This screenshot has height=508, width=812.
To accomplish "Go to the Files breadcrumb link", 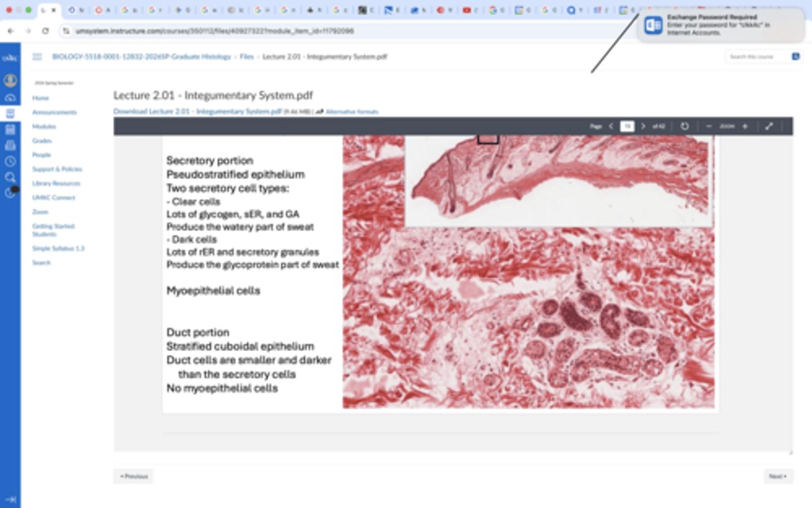I will pyautogui.click(x=246, y=56).
